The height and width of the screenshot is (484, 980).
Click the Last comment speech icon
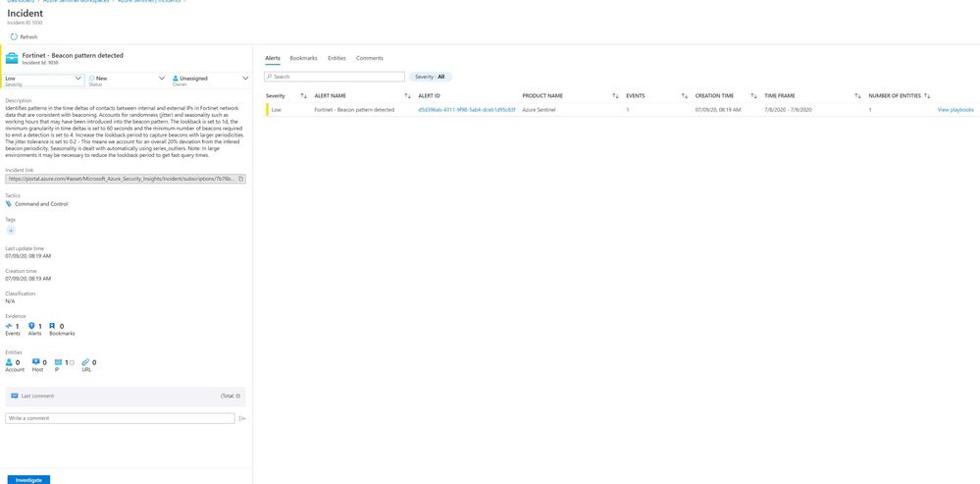coord(15,396)
